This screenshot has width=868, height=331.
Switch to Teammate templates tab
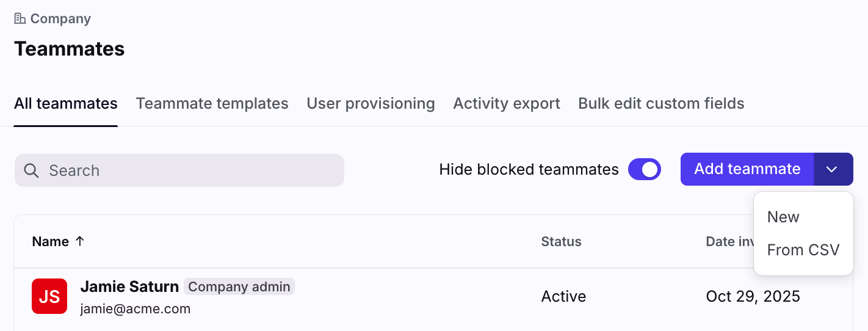(x=212, y=104)
